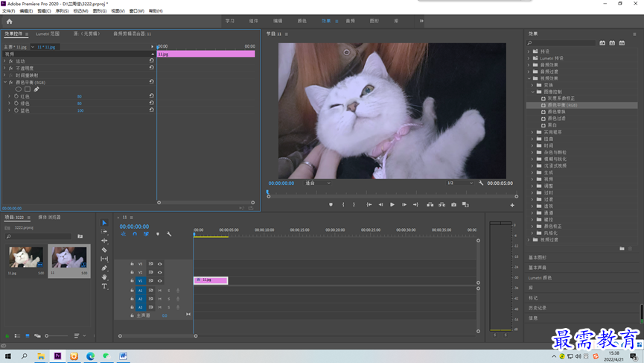Select the Selection arrow tool

pos(104,223)
